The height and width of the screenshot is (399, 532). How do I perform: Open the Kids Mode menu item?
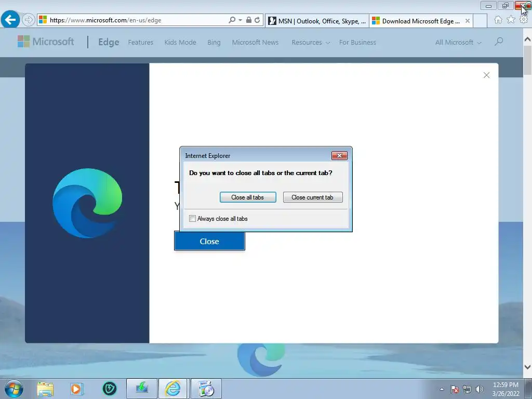180,43
